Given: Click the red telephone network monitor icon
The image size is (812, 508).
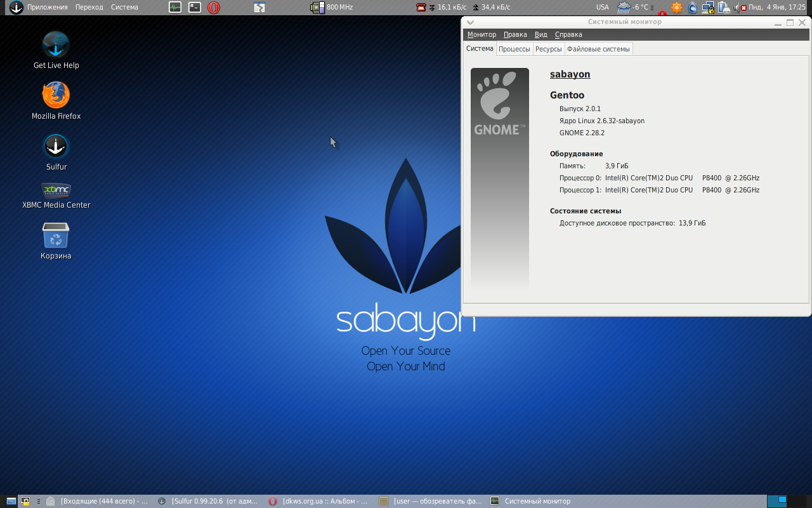Looking at the screenshot, I should [421, 7].
